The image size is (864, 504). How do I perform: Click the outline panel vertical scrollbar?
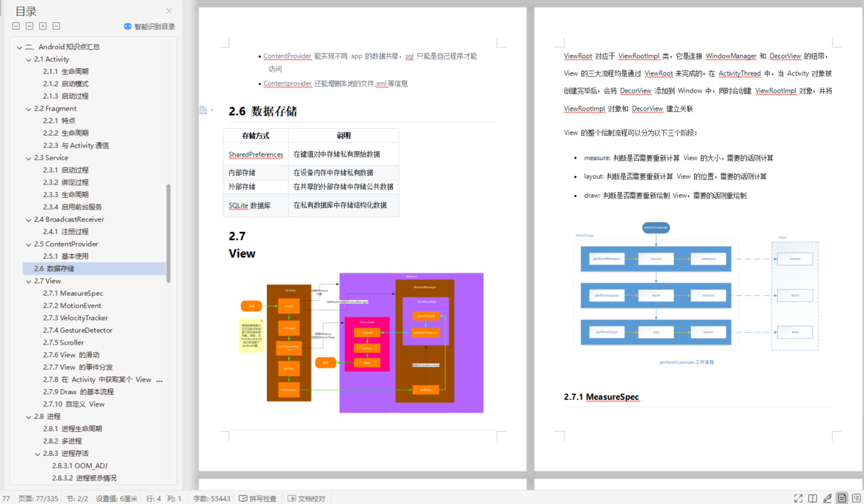[x=169, y=233]
